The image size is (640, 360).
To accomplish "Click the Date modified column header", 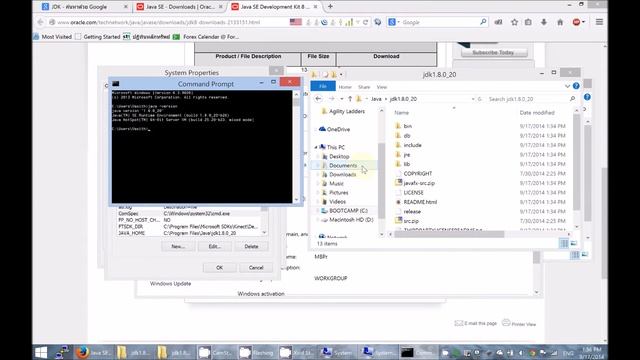I will pos(537,113).
